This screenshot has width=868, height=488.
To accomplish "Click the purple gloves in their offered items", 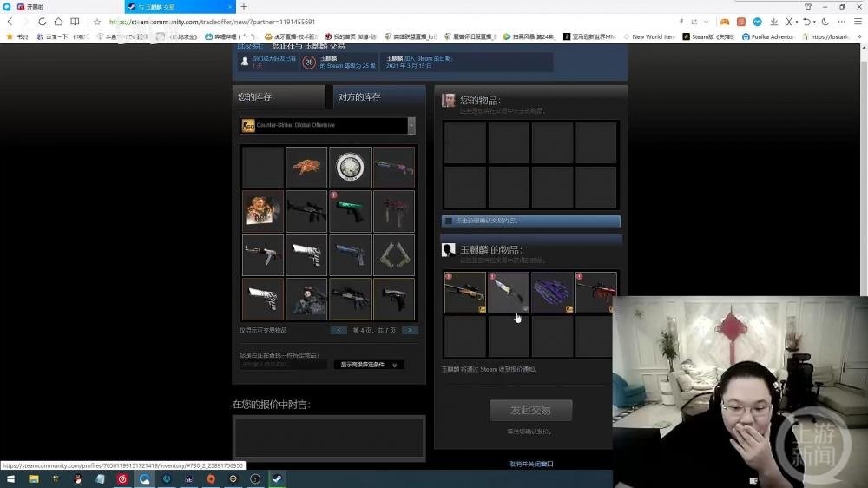I will 552,293.
